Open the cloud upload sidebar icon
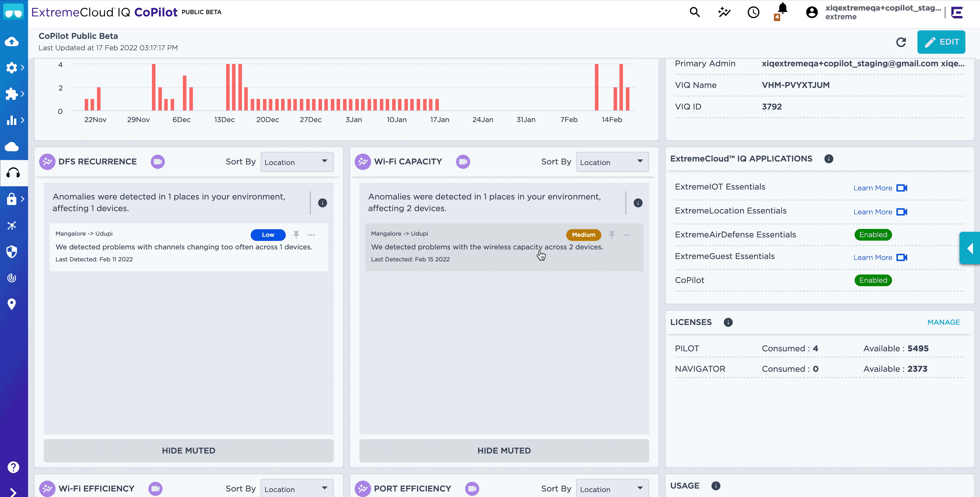 pos(12,41)
